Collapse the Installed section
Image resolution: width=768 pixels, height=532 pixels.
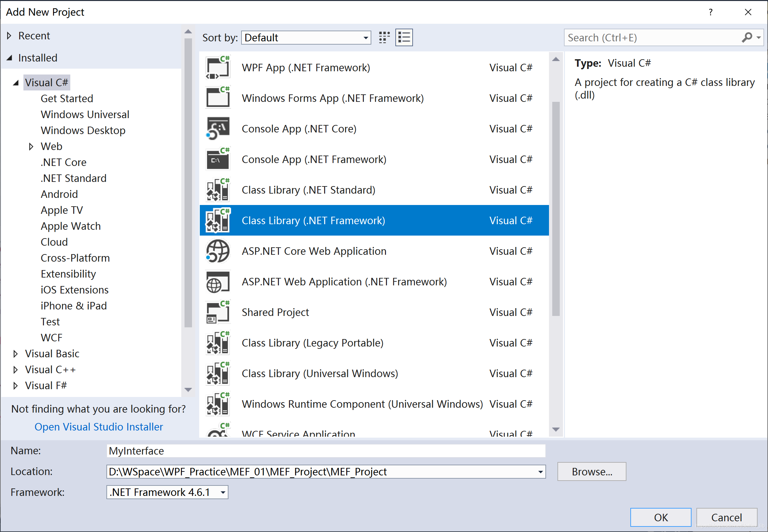click(9, 58)
